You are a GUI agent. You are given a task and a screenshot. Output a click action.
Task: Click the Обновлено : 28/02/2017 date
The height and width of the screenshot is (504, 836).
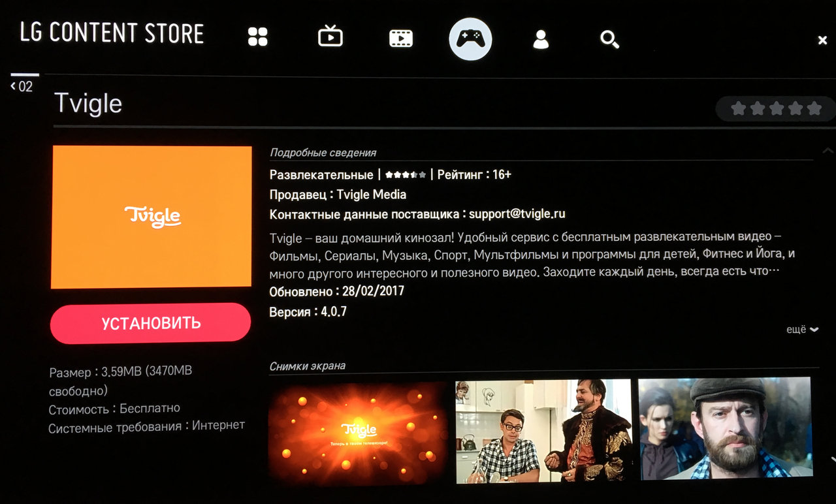(x=337, y=291)
